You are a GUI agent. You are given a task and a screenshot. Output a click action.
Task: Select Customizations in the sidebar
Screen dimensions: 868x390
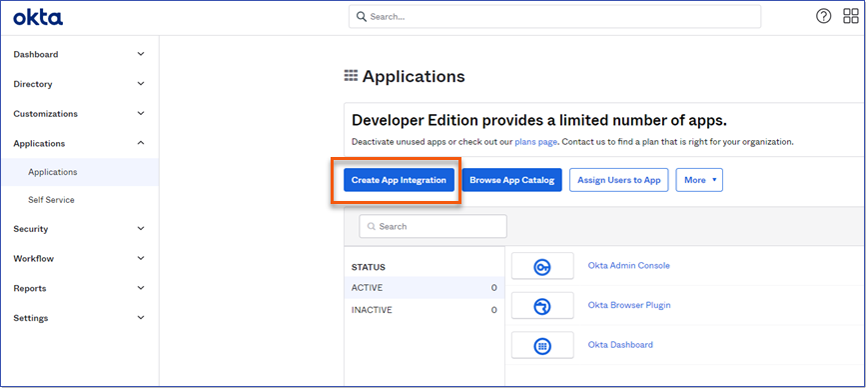tap(45, 114)
